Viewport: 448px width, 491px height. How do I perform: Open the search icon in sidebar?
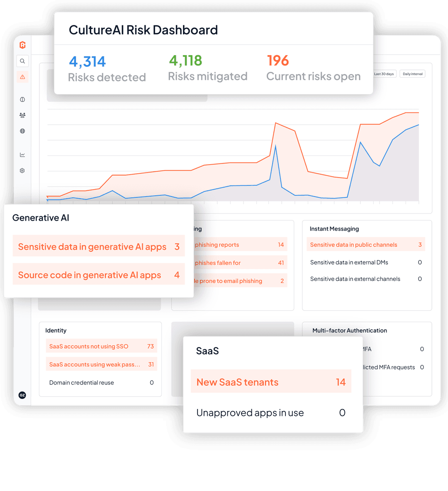point(22,61)
